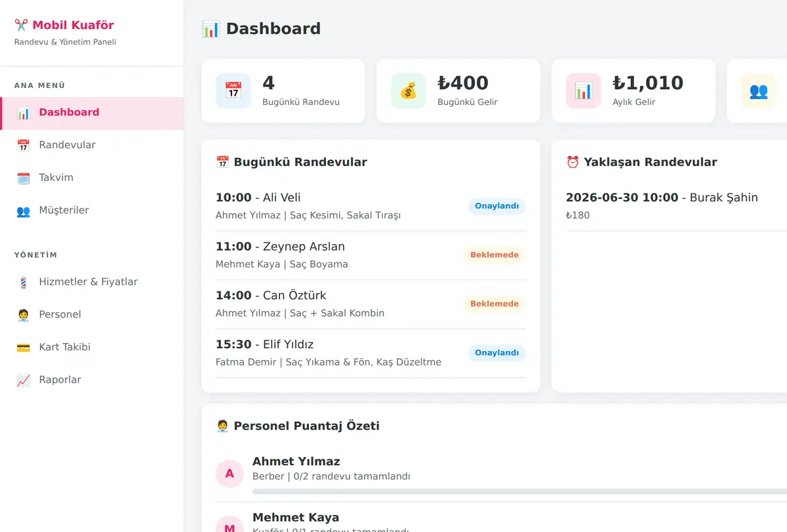
Task: Click the Kart Takibi credit card icon
Action: click(x=23, y=348)
